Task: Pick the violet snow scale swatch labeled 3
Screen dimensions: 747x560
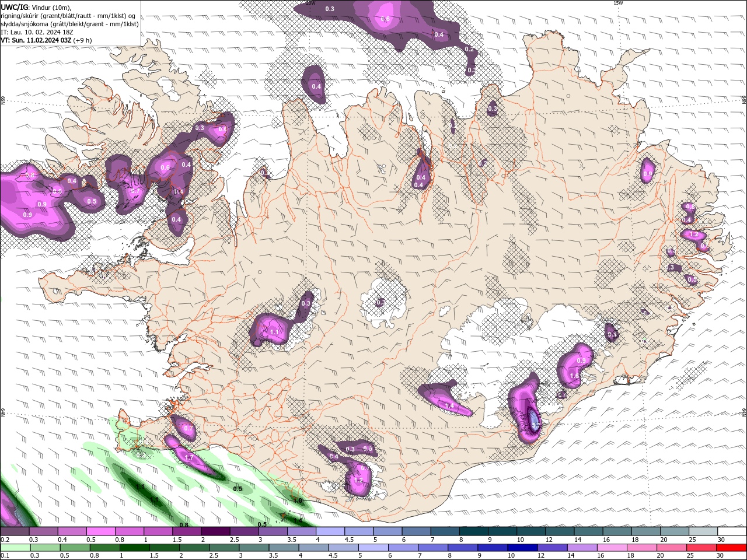Action: tap(272, 531)
